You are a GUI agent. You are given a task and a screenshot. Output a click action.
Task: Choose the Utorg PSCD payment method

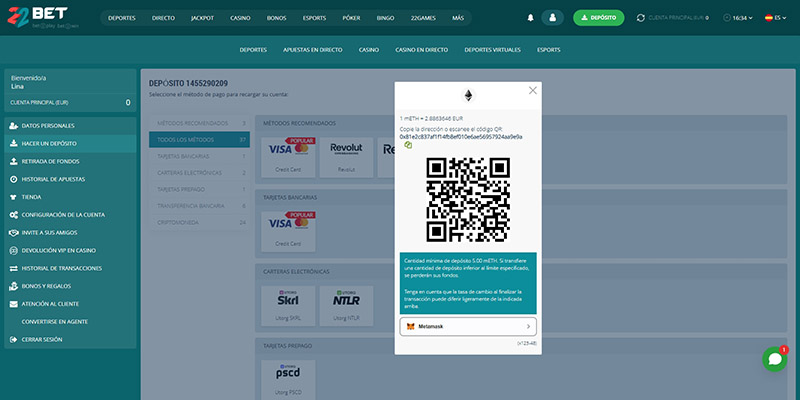[x=288, y=380]
